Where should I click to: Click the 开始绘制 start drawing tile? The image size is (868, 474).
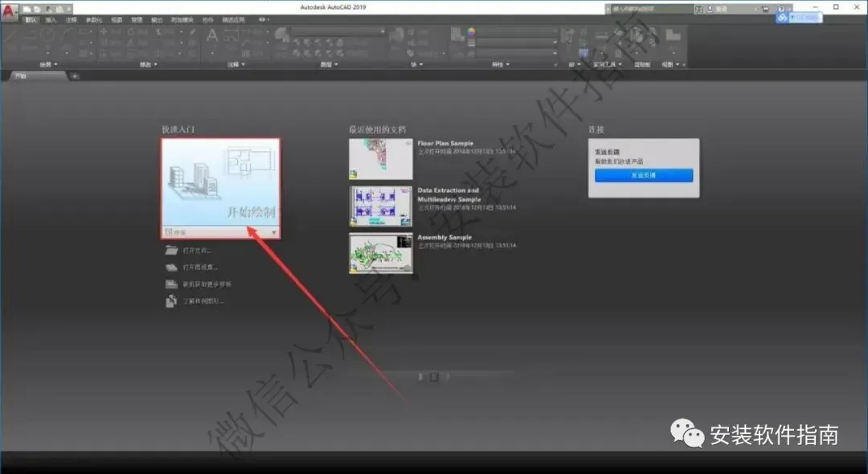220,182
